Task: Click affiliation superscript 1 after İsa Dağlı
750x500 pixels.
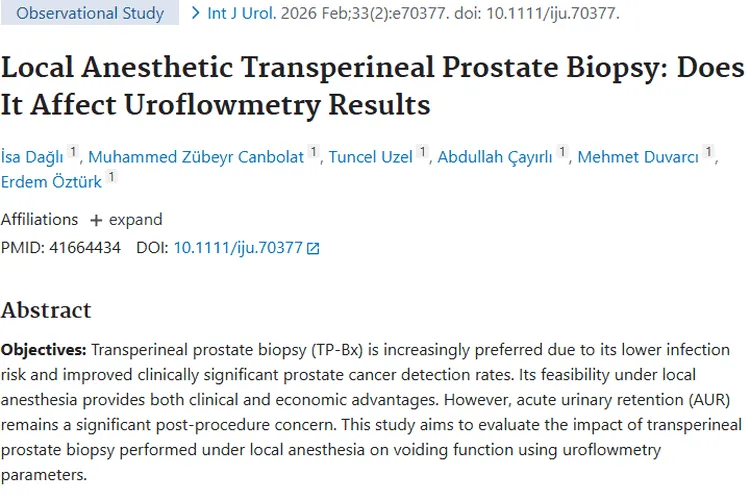Action: (73, 152)
